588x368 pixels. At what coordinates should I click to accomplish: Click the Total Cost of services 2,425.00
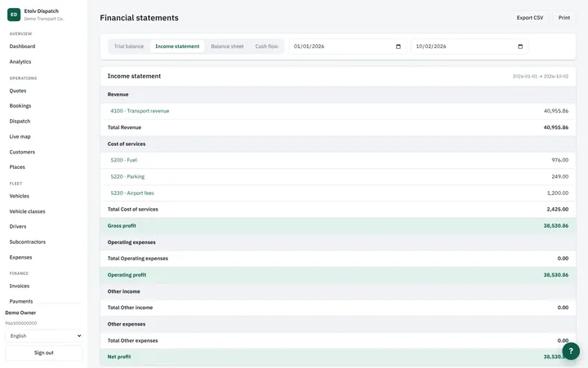pos(557,209)
